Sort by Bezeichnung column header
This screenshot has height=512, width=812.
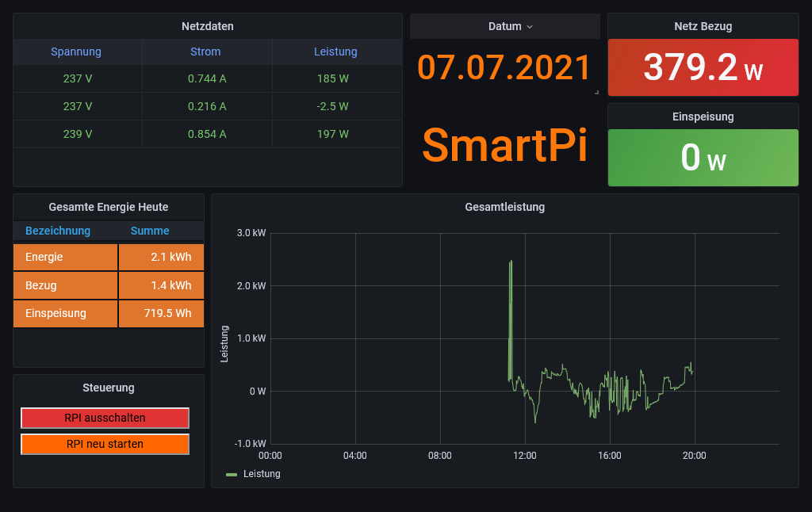pyautogui.click(x=58, y=231)
